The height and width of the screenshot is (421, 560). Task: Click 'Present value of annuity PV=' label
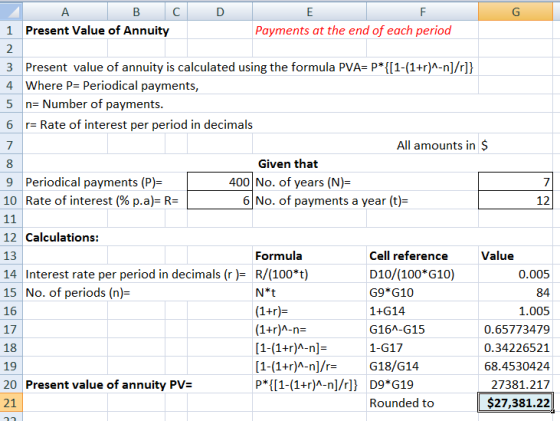[x=109, y=385]
